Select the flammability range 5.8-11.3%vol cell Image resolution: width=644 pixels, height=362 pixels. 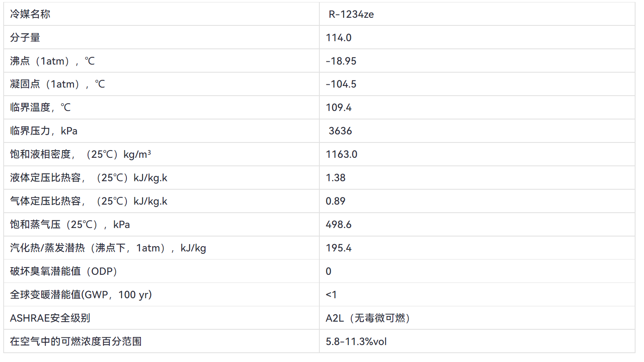coord(356,341)
